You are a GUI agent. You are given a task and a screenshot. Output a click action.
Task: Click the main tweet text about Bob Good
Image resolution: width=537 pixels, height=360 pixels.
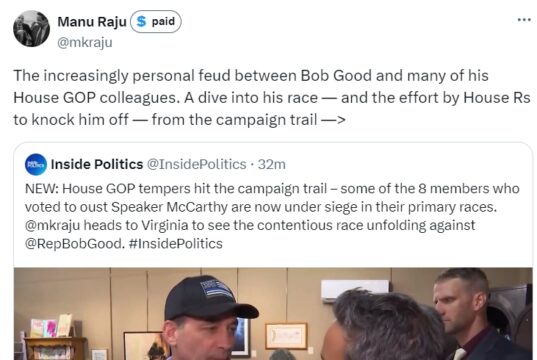point(272,98)
